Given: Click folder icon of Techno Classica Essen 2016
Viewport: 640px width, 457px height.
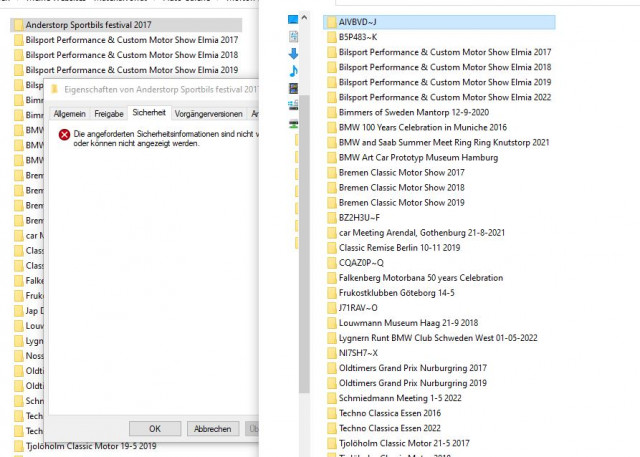Looking at the screenshot, I should click(331, 413).
